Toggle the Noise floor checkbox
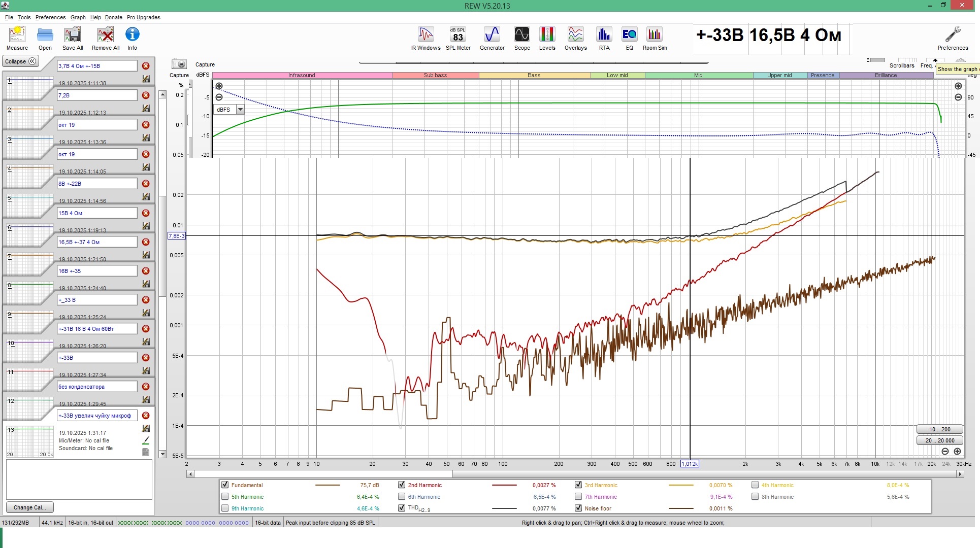The width and height of the screenshot is (980, 548). [x=578, y=508]
